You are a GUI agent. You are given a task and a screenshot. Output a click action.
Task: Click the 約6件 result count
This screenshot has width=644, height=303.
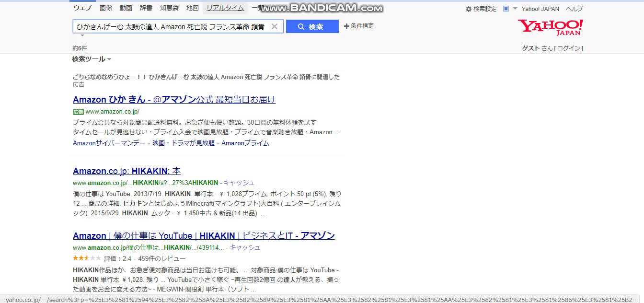pos(80,48)
